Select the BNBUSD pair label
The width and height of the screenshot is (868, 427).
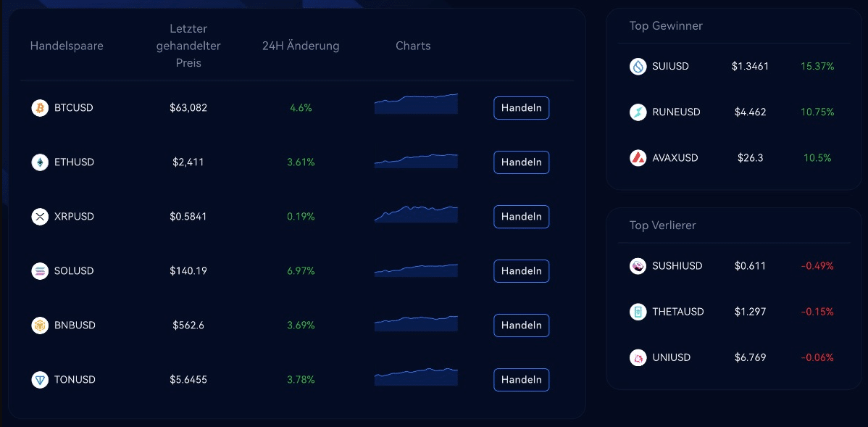click(75, 325)
